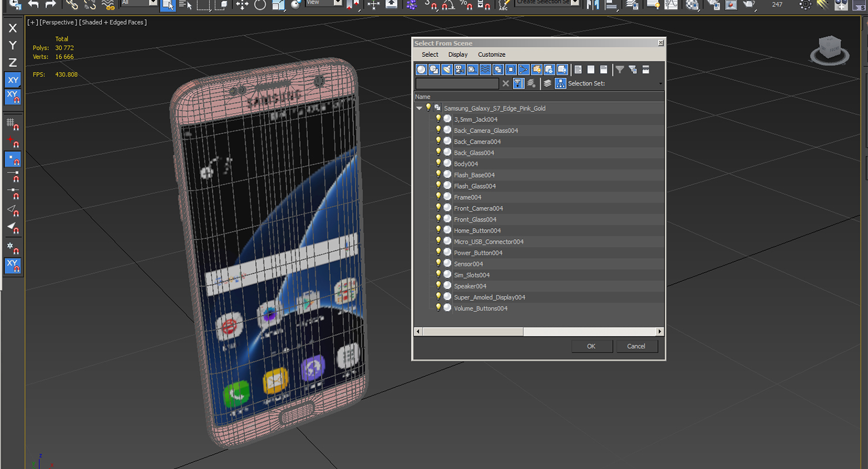Screen dimensions: 868x469
Task: Click the Redo arrow in main toolbar
Action: point(50,4)
